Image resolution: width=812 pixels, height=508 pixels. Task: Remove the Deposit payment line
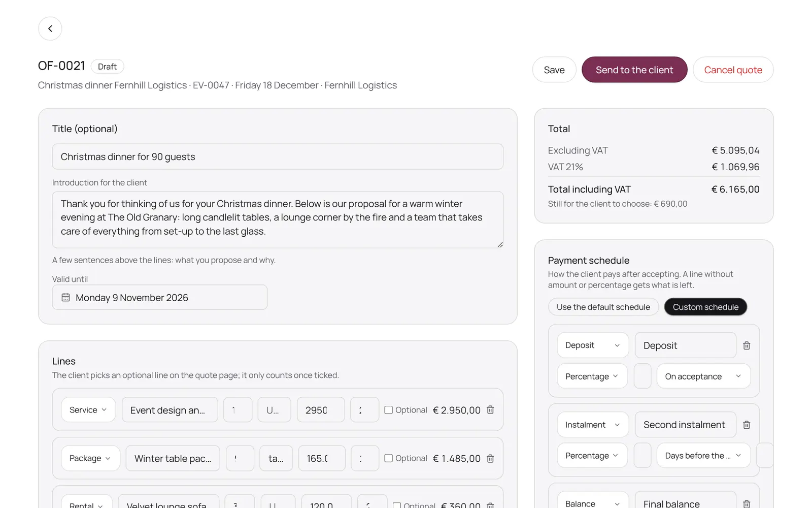pos(747,345)
